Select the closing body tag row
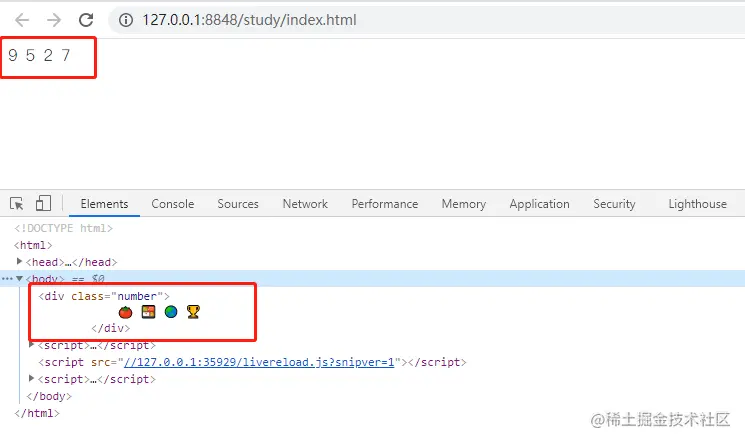 pyautogui.click(x=49, y=396)
